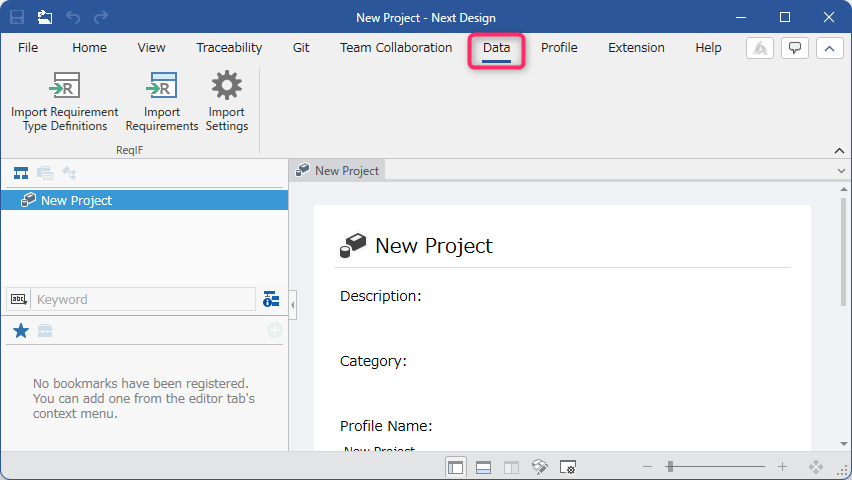Click the editor vertical scrollbar
Image resolution: width=852 pixels, height=480 pixels.
pyautogui.click(x=843, y=252)
